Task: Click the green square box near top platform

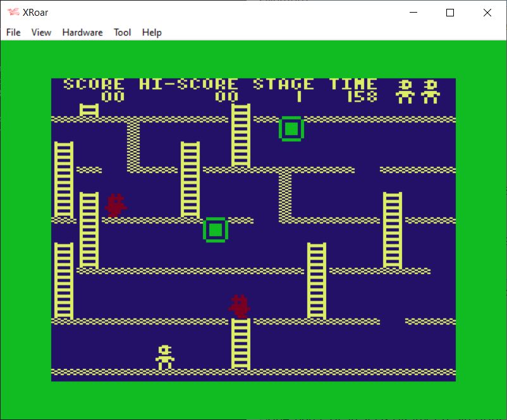Action: coord(291,129)
